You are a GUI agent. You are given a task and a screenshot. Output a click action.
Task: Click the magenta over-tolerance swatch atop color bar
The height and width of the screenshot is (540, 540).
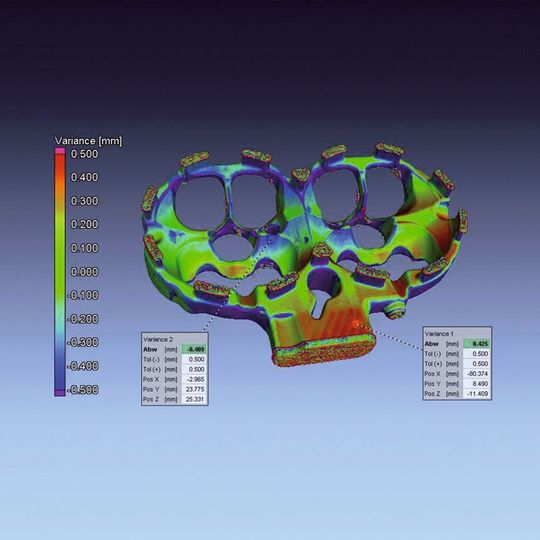60,151
